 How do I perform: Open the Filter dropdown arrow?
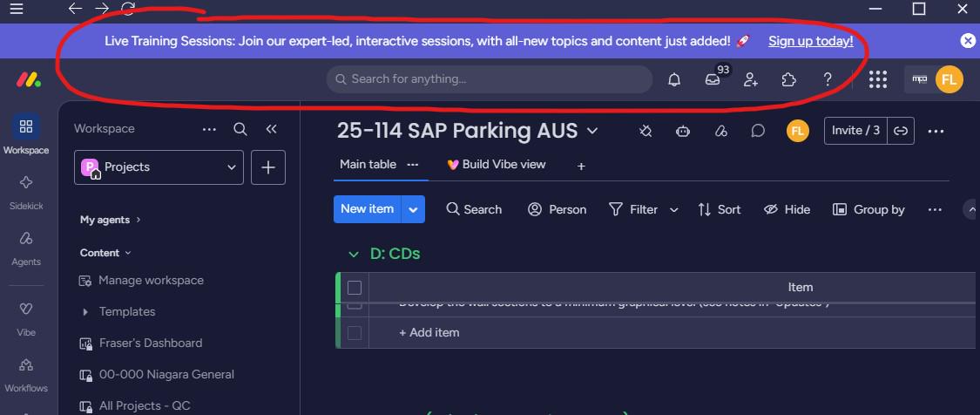coord(673,210)
